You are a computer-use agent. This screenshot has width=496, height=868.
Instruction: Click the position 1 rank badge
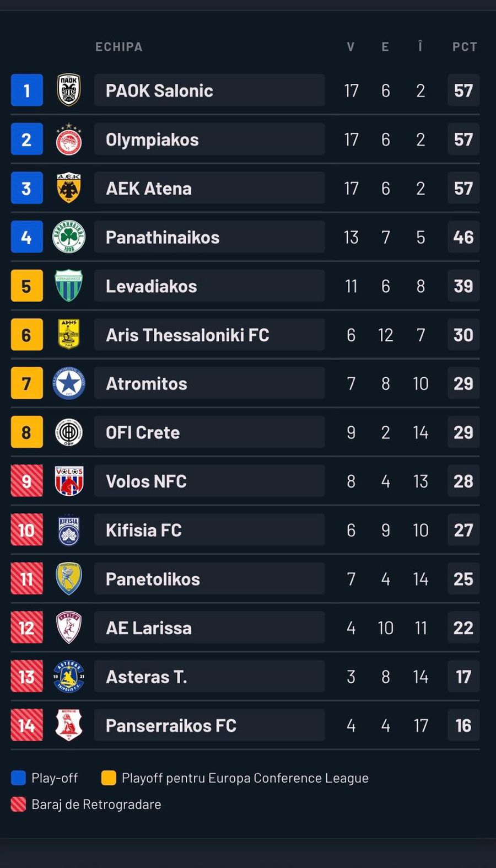26,90
